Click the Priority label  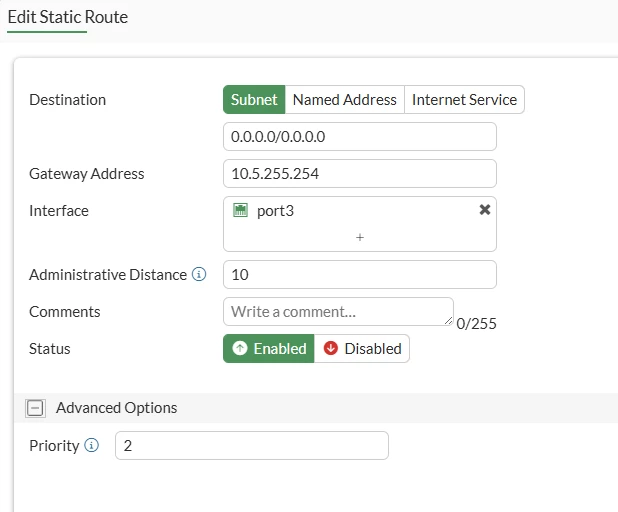(54, 446)
